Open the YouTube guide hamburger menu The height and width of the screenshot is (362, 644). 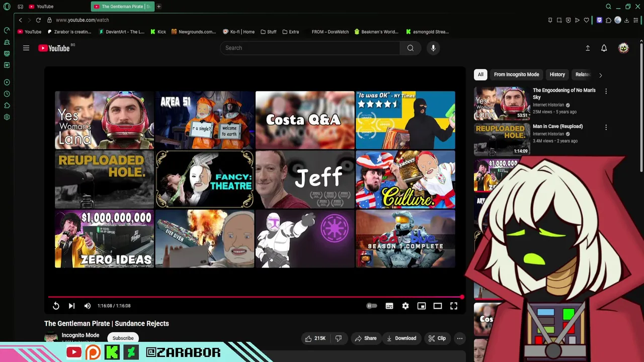[26, 48]
